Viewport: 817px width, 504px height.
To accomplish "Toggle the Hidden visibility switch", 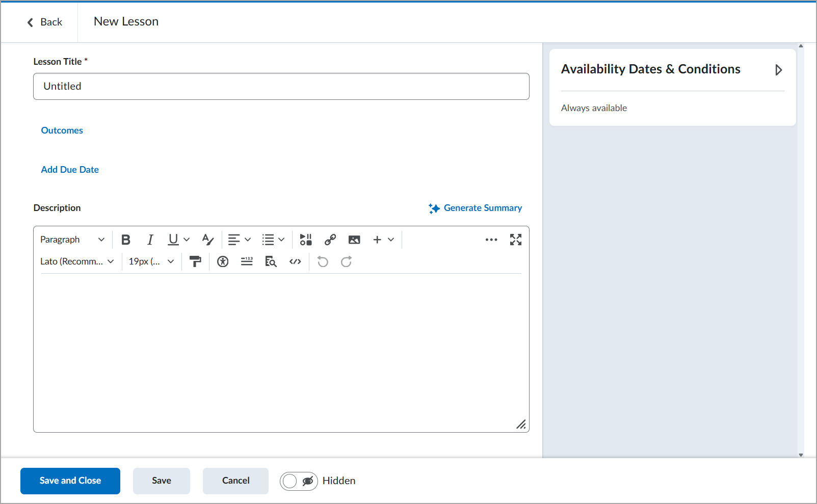I will tap(299, 481).
